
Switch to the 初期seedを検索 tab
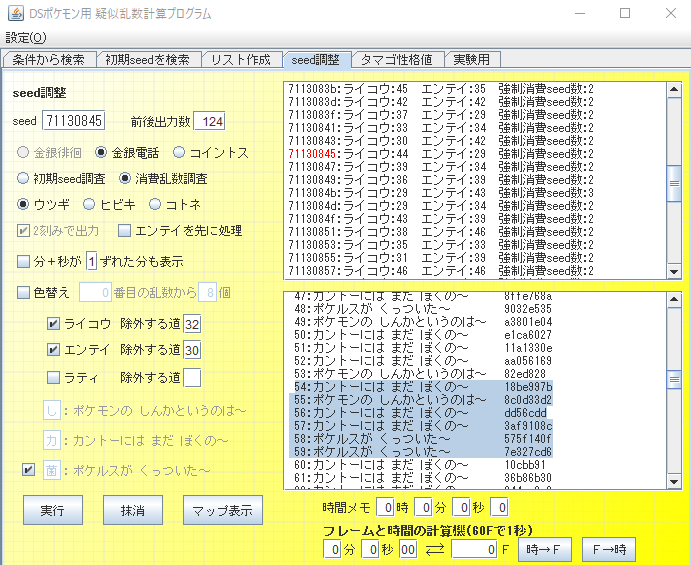tap(149, 59)
